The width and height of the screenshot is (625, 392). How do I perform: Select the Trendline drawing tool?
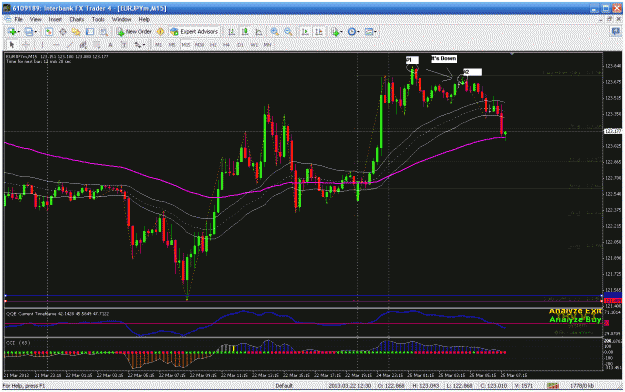click(70, 45)
